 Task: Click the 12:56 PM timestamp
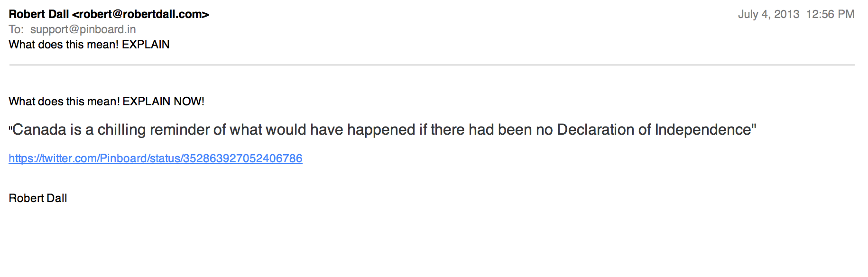(830, 14)
